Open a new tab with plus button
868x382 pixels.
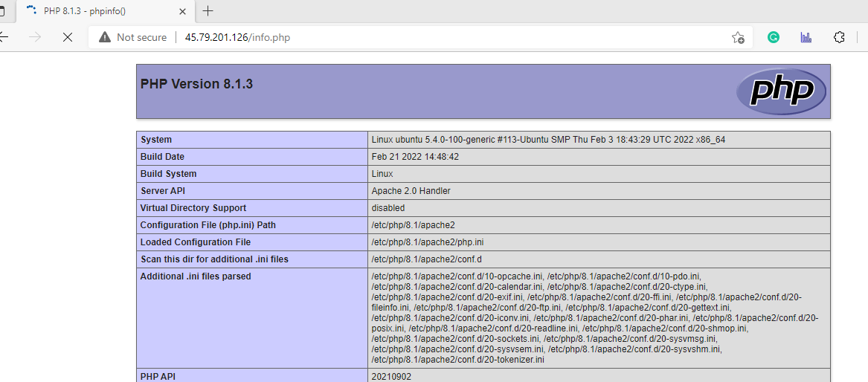click(x=208, y=10)
